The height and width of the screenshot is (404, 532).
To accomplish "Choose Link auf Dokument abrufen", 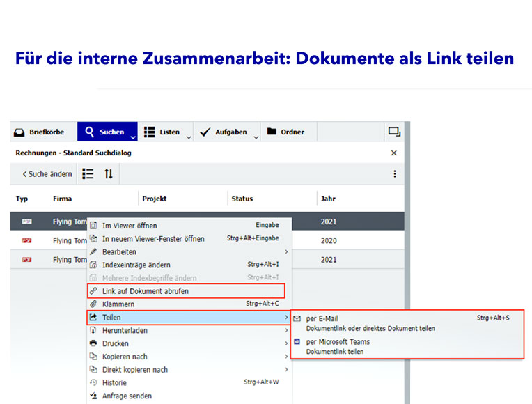I will click(186, 291).
